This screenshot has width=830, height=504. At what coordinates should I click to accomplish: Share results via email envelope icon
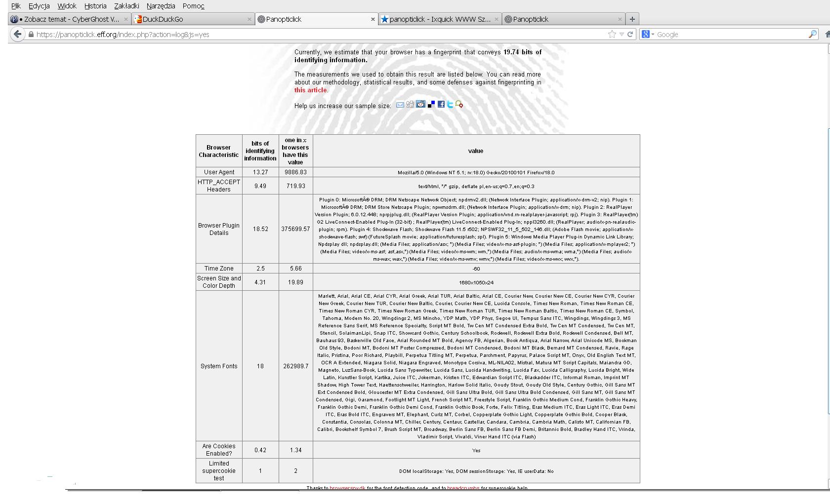[400, 105]
